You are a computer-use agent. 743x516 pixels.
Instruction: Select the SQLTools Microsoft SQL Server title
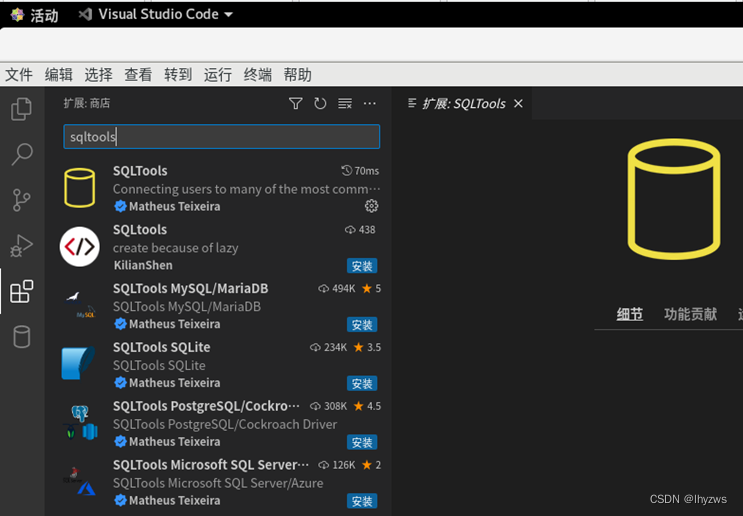point(211,464)
